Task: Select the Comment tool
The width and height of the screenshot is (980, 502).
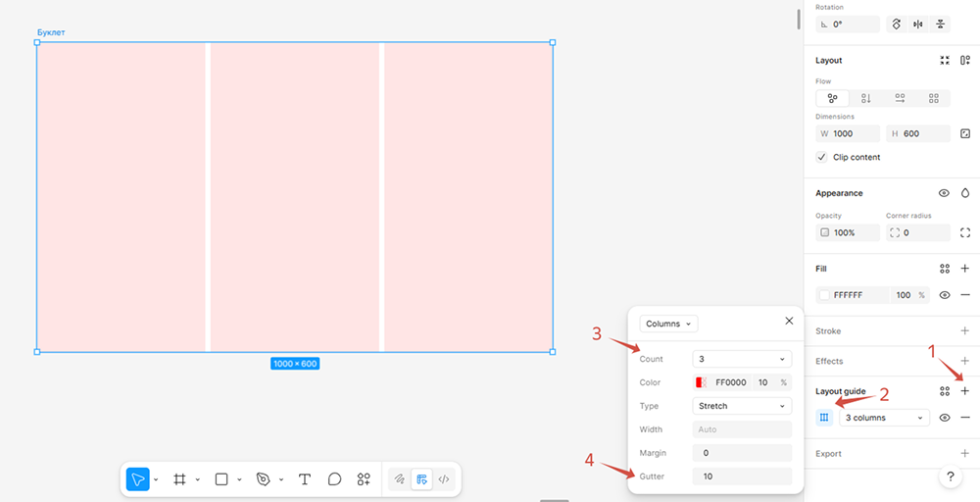Action: click(334, 479)
